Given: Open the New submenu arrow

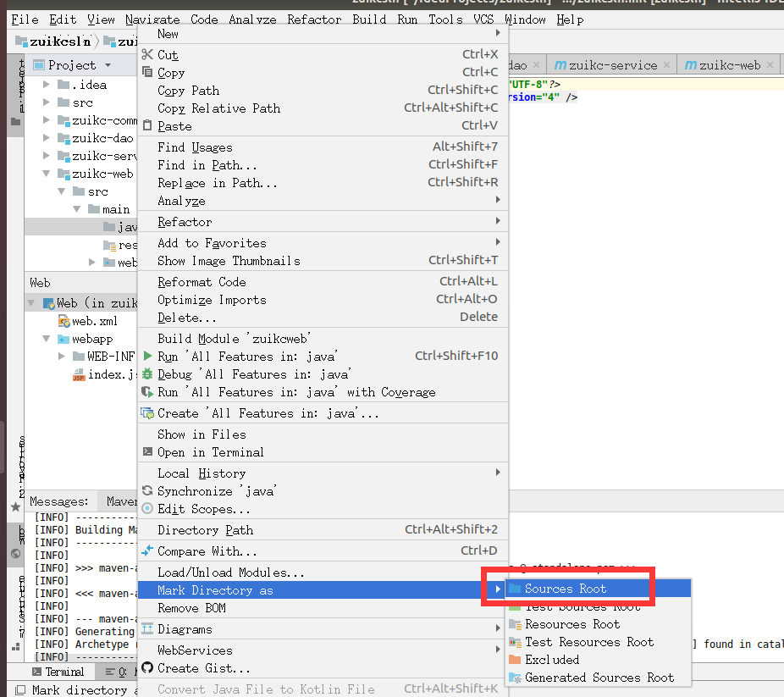Looking at the screenshot, I should 498,33.
